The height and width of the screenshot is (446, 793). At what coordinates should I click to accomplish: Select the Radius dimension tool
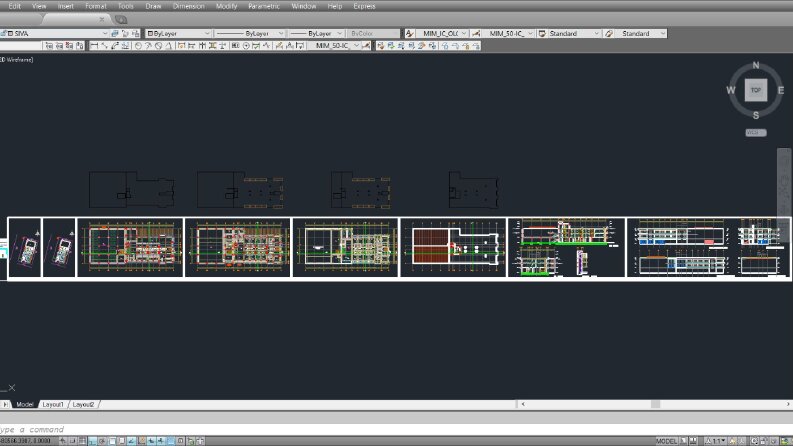(x=138, y=46)
